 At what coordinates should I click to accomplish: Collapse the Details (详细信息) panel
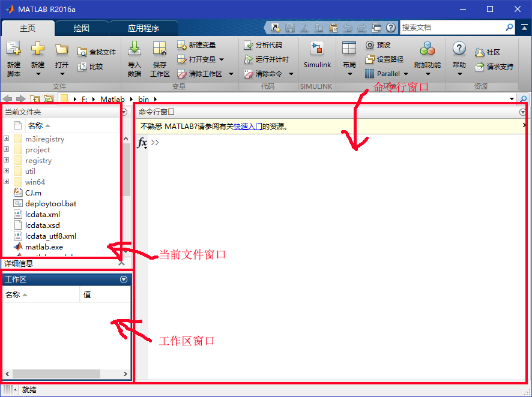[121, 263]
